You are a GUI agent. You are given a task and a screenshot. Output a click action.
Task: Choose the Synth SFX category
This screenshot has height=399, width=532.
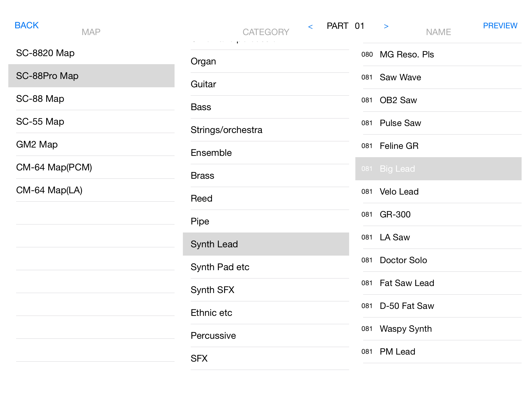pyautogui.click(x=266, y=290)
